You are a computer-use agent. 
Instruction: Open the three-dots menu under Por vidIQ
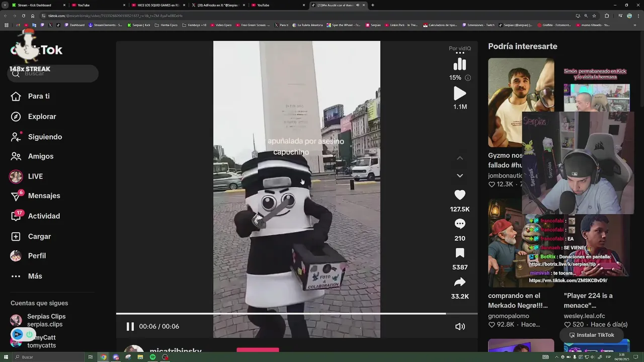coord(460,52)
